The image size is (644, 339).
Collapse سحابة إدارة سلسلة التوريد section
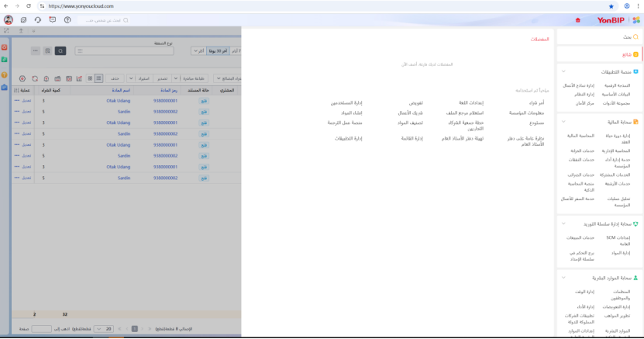click(563, 224)
